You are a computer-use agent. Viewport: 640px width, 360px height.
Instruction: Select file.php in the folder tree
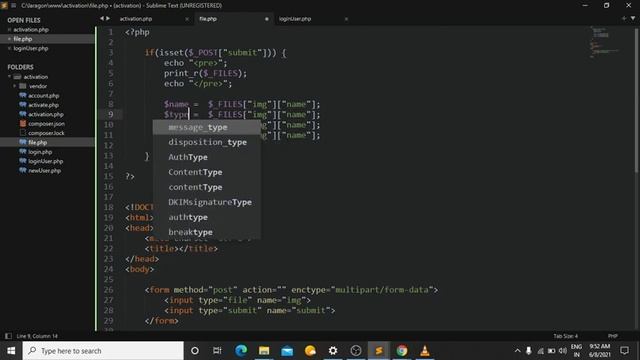[38, 142]
